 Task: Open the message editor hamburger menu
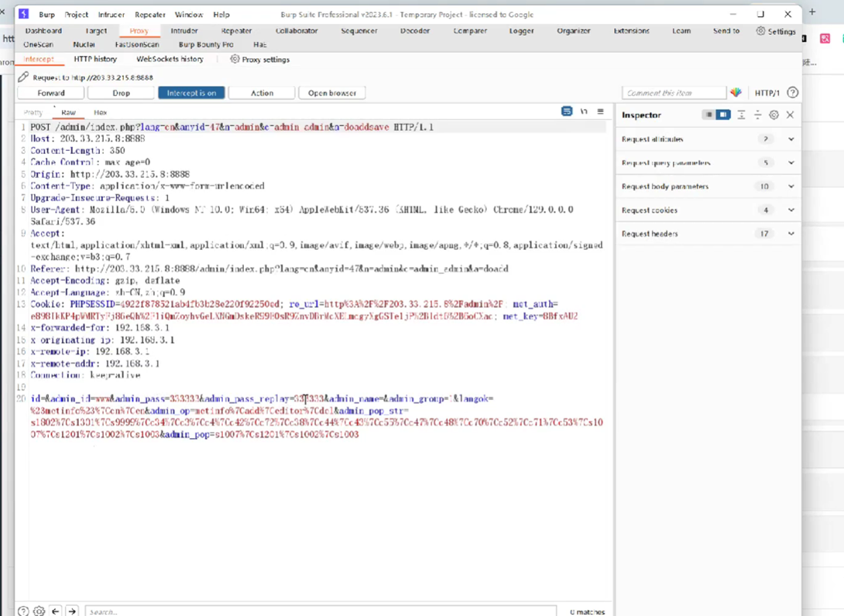[x=600, y=111]
